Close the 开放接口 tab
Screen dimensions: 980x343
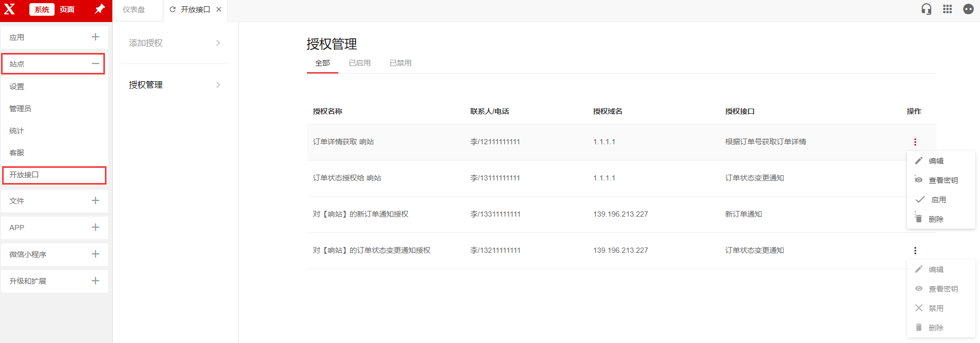[219, 9]
